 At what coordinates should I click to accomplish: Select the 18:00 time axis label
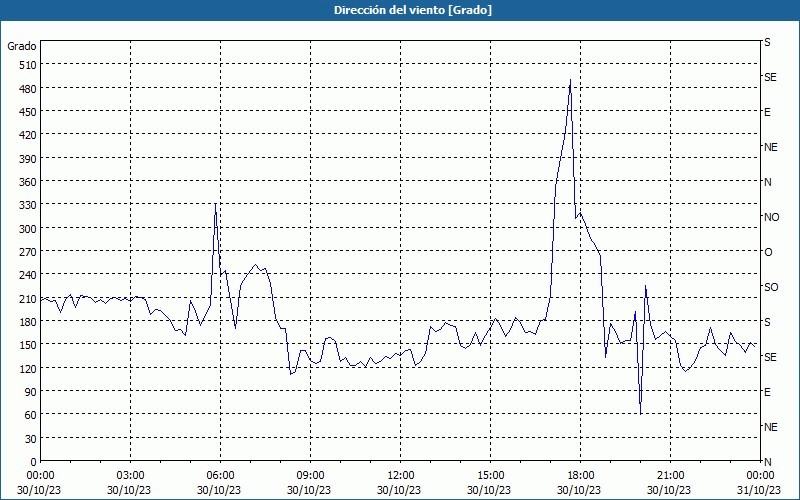point(581,476)
